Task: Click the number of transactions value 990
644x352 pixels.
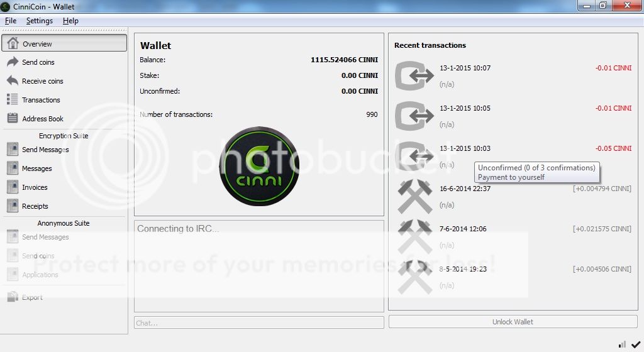Action: [x=372, y=114]
